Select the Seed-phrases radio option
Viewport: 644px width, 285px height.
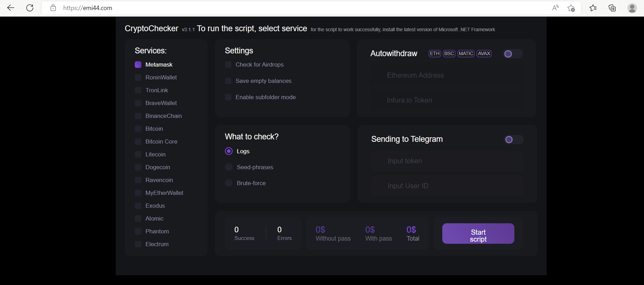tap(229, 167)
